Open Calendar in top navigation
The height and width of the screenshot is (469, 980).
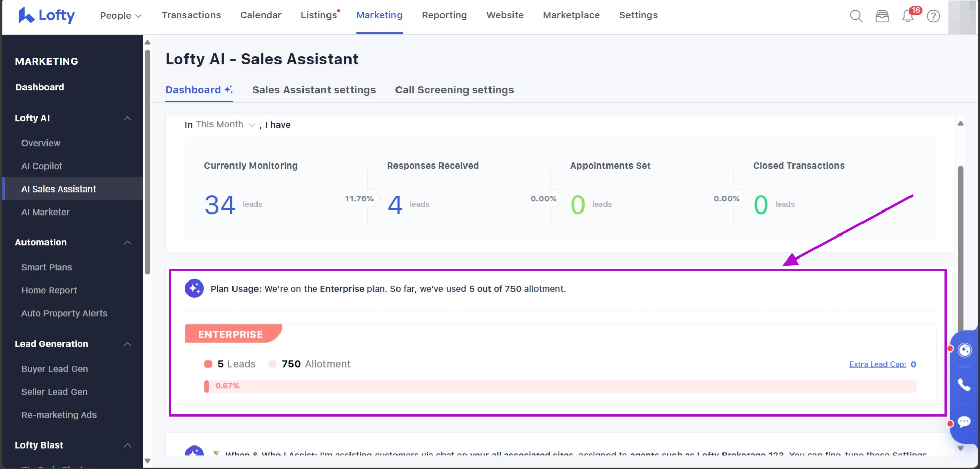point(261,15)
